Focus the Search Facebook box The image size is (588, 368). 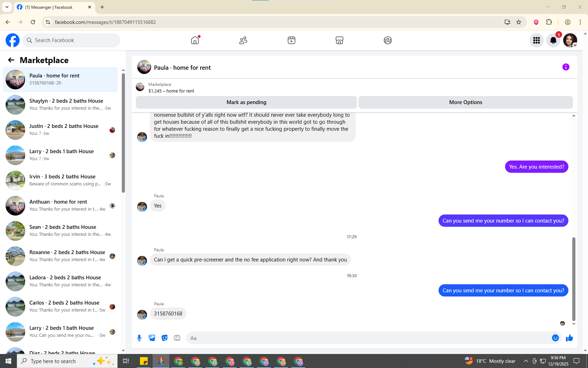point(72,40)
